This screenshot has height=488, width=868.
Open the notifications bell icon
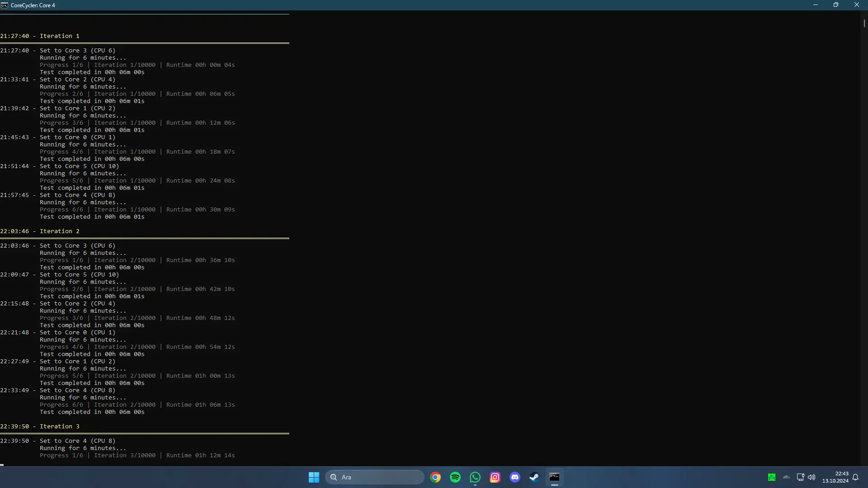point(855,477)
